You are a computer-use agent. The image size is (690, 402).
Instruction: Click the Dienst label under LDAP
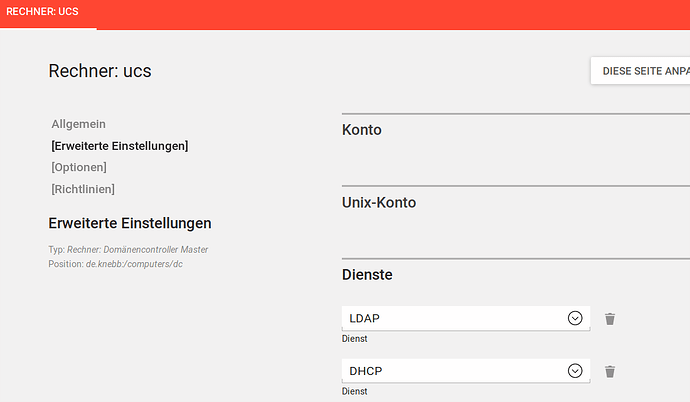point(354,339)
